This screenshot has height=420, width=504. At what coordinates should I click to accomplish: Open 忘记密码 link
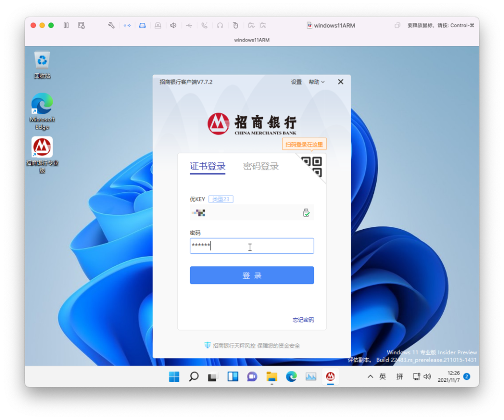point(303,320)
